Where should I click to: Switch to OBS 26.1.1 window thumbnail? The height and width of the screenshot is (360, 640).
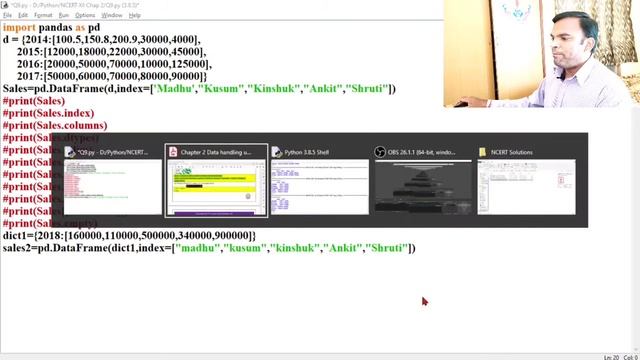click(423, 187)
